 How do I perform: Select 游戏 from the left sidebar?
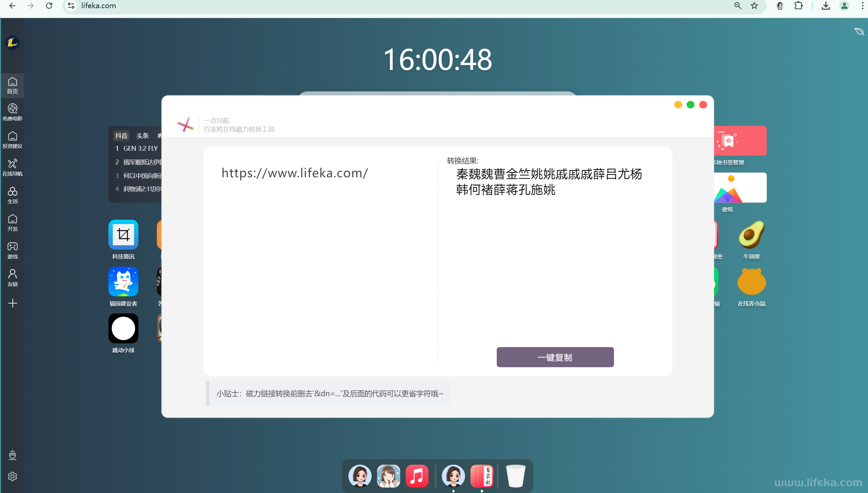(x=13, y=251)
